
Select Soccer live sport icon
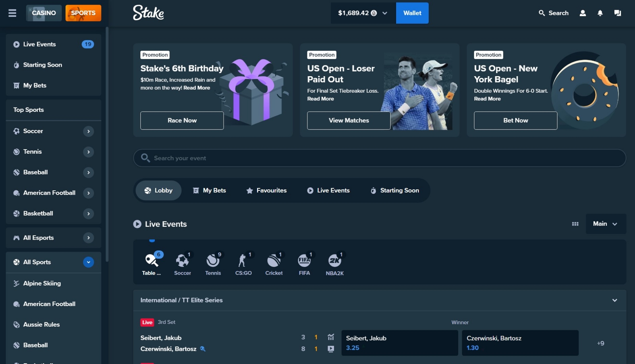[183, 264]
